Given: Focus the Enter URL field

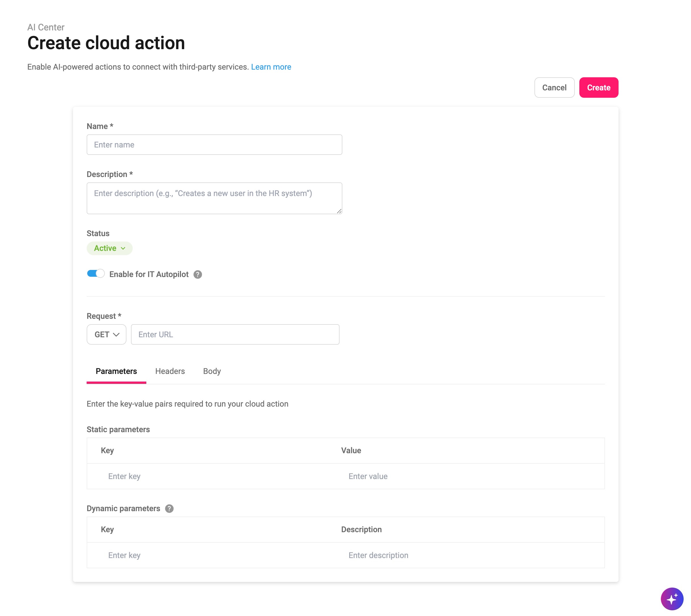Looking at the screenshot, I should [235, 334].
